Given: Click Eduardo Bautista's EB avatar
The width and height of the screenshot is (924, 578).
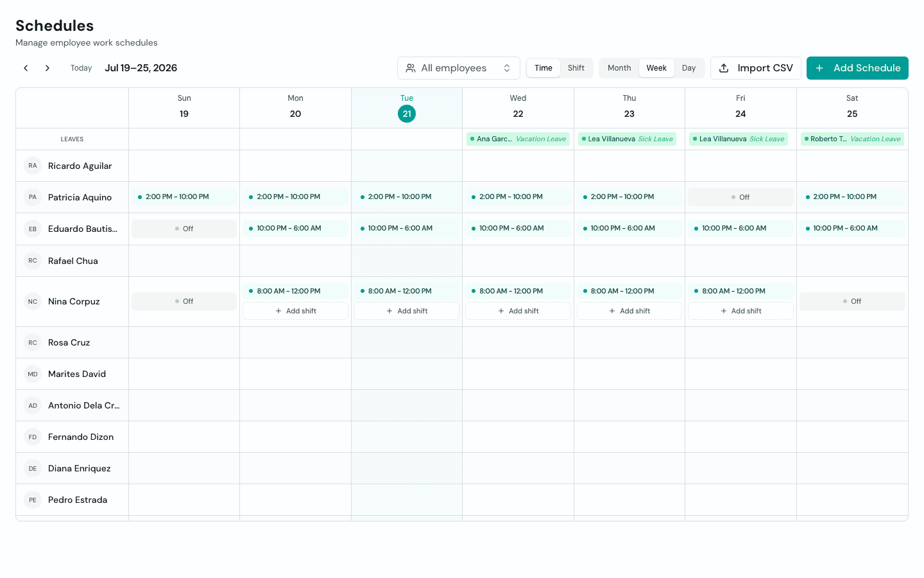Looking at the screenshot, I should pos(33,229).
